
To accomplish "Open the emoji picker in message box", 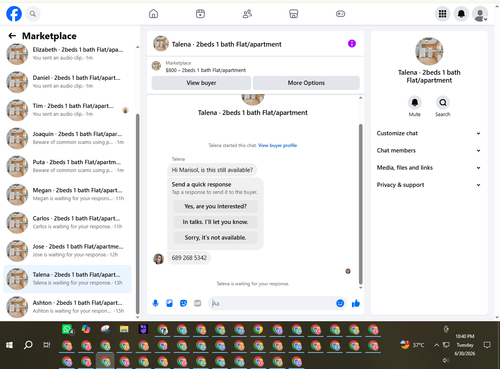I will (340, 303).
